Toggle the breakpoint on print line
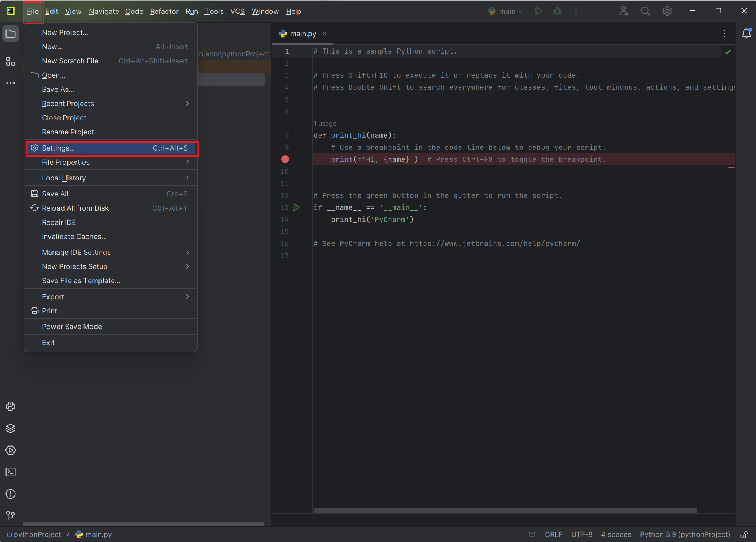This screenshot has width=756, height=542. 285,159
